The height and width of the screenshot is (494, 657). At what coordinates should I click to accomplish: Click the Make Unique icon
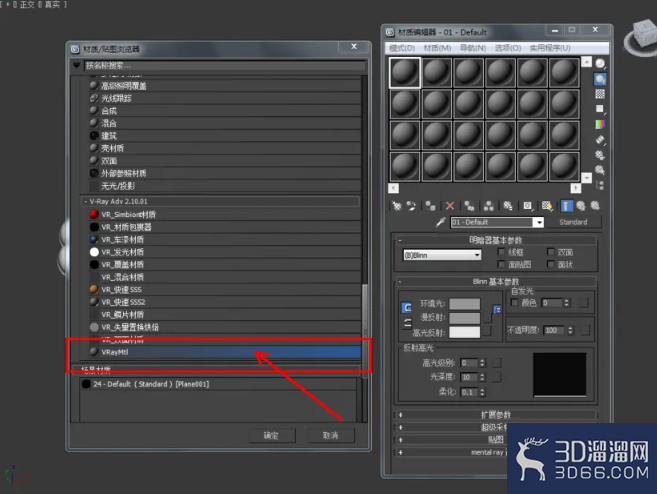[x=489, y=206]
